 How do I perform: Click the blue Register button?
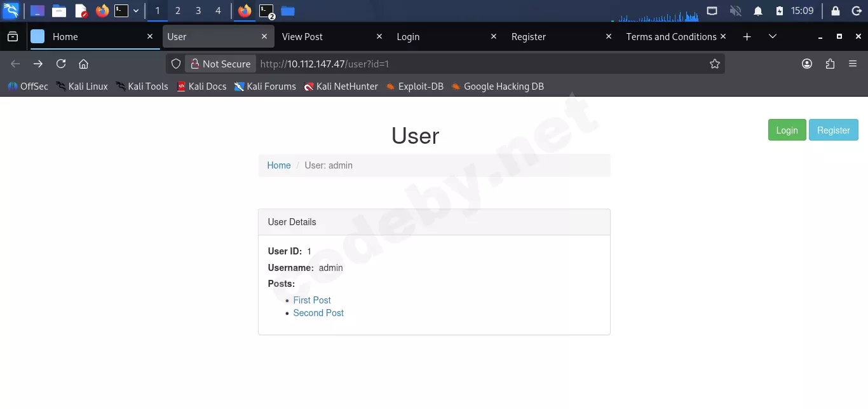pyautogui.click(x=834, y=130)
